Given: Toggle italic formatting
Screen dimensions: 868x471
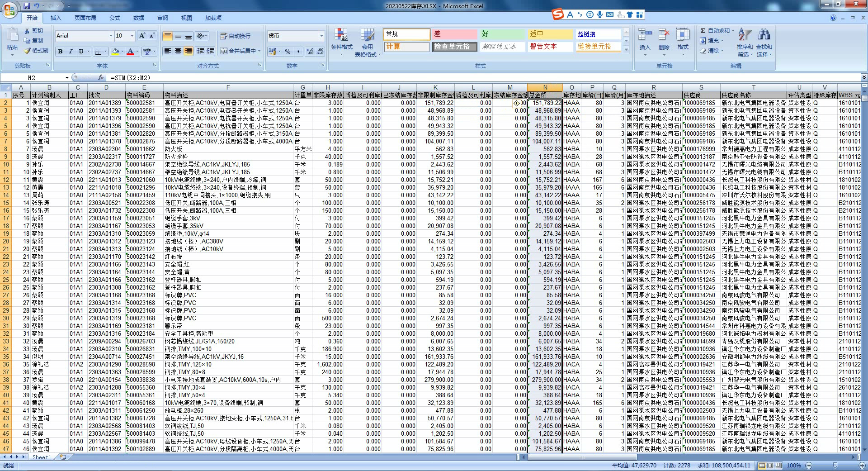Looking at the screenshot, I should [x=71, y=52].
